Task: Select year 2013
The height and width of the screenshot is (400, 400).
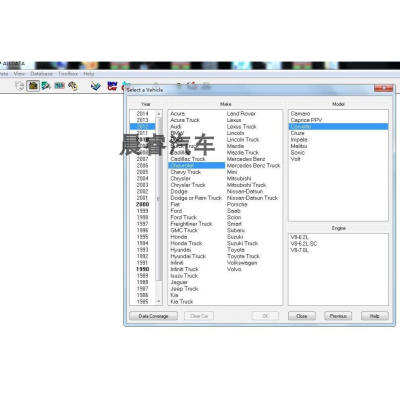Action: [x=142, y=120]
